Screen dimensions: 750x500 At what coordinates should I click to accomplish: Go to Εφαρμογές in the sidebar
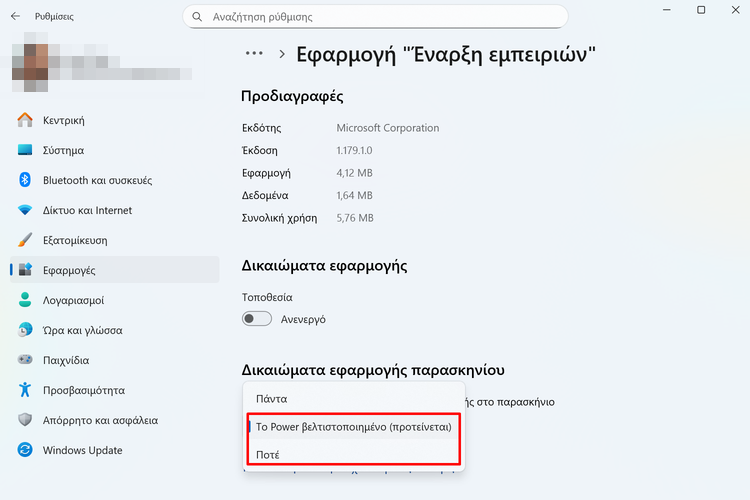point(70,270)
